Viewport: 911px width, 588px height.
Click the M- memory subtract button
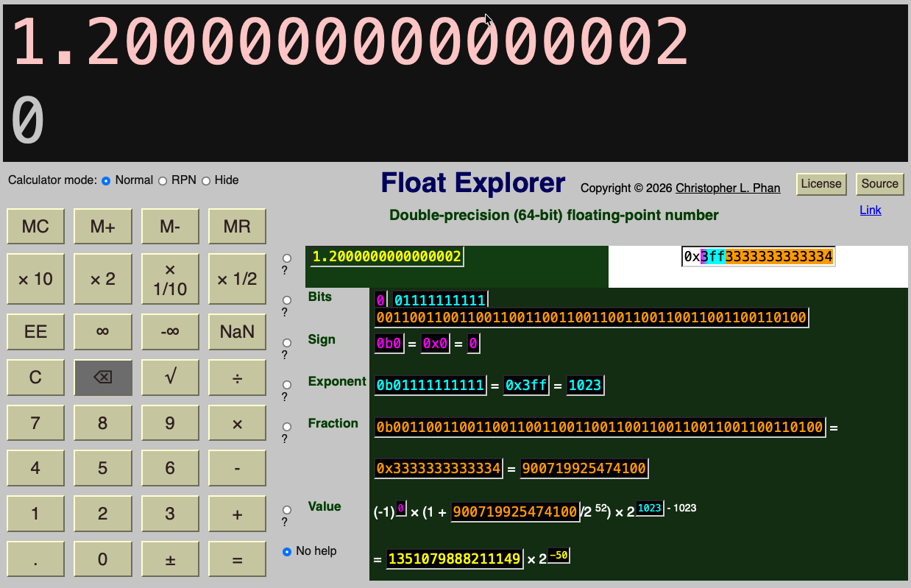coord(170,227)
